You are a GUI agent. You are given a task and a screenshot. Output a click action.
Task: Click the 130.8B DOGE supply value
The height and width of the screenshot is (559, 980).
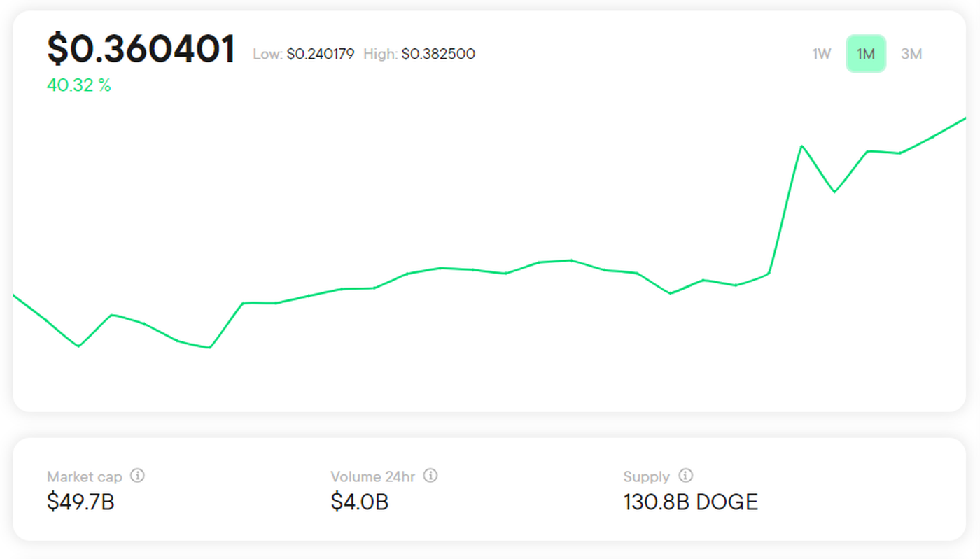[691, 502]
